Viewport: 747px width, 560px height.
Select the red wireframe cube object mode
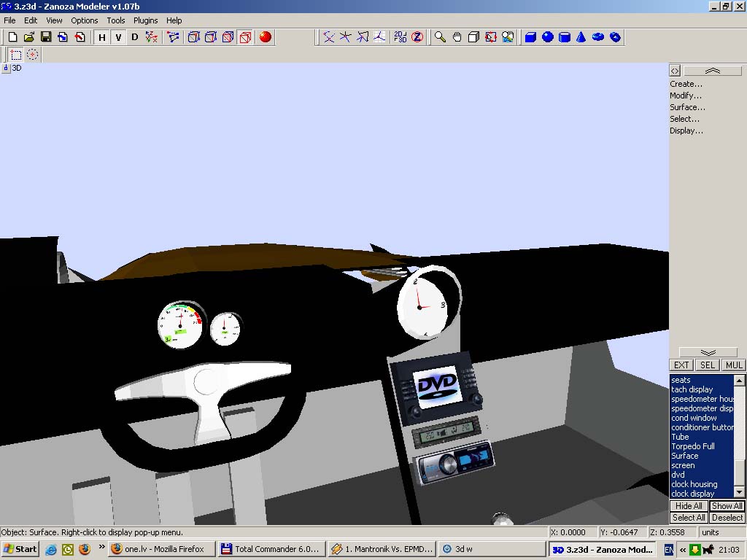[x=245, y=37]
